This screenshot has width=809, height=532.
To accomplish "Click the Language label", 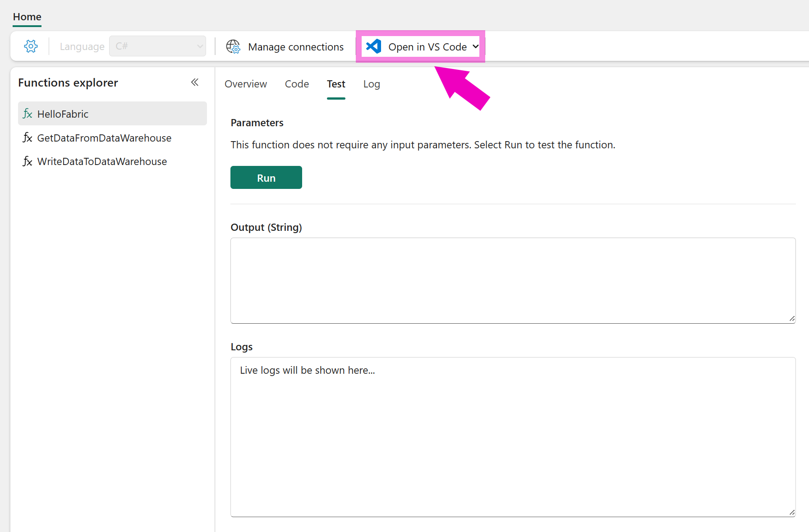I will tap(82, 46).
